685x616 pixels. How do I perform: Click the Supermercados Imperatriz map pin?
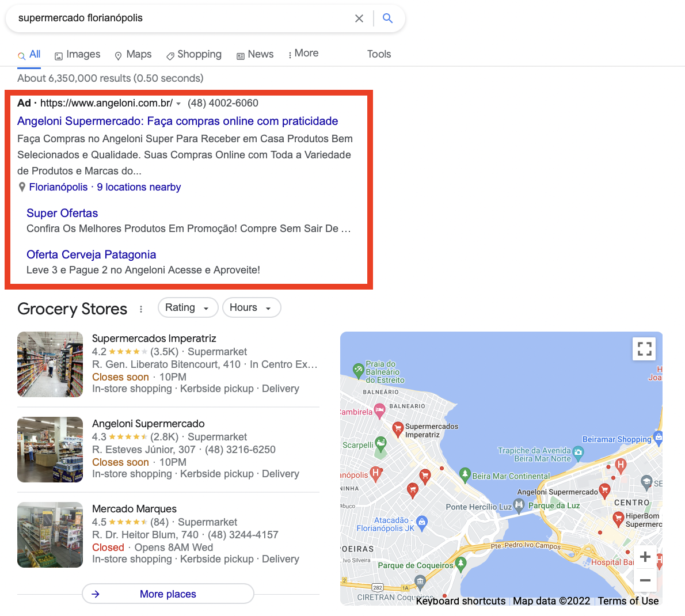pyautogui.click(x=398, y=429)
